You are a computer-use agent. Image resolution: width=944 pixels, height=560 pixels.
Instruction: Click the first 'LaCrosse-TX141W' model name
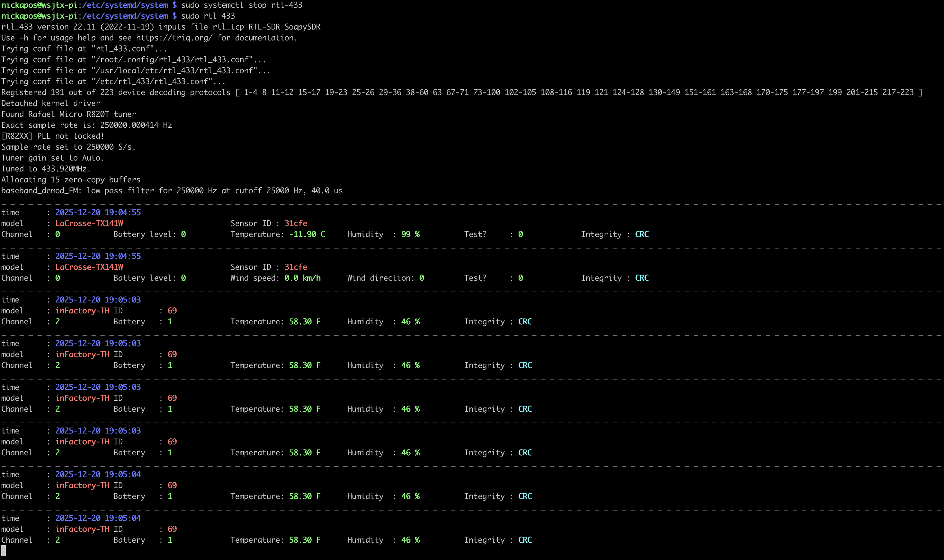point(89,223)
